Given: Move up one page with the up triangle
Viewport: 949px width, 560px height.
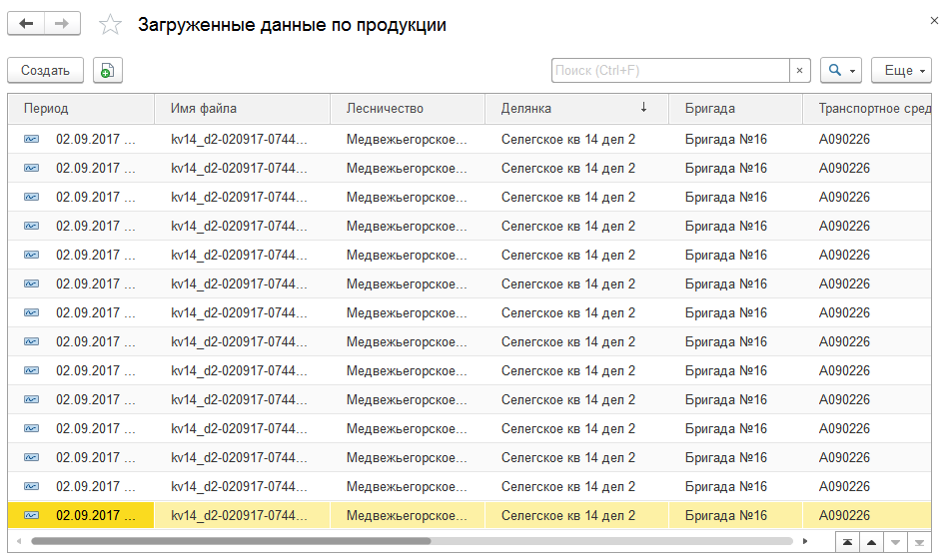Looking at the screenshot, I should [871, 542].
